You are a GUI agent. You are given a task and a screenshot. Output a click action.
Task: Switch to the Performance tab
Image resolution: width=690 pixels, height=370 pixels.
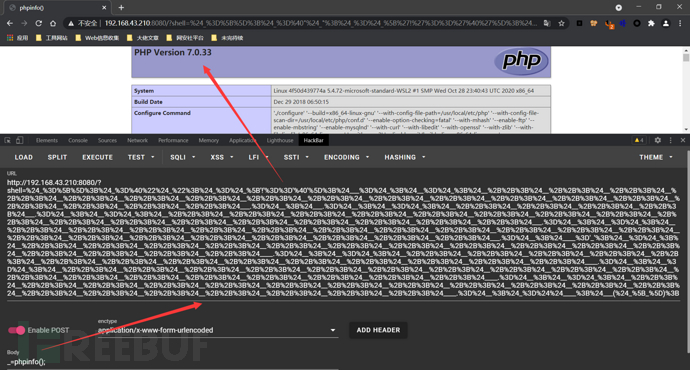[173, 140]
